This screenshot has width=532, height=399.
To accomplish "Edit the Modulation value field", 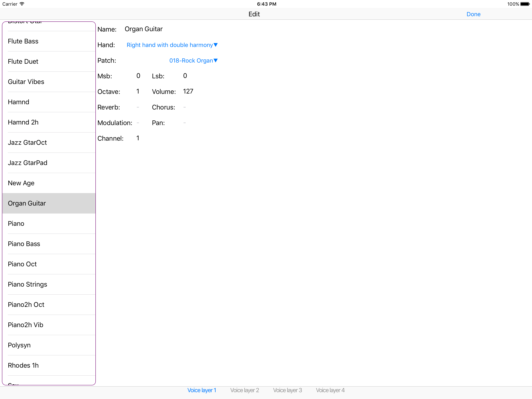I will pos(138,123).
